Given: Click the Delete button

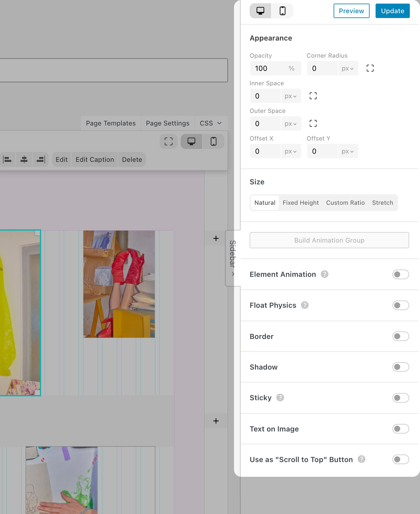Looking at the screenshot, I should (132, 159).
